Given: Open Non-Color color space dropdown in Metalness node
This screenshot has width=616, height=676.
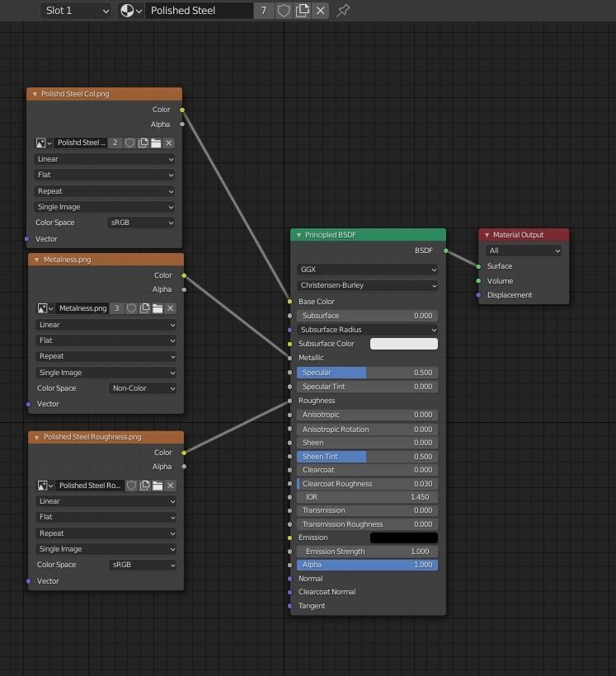Looking at the screenshot, I should (x=143, y=388).
